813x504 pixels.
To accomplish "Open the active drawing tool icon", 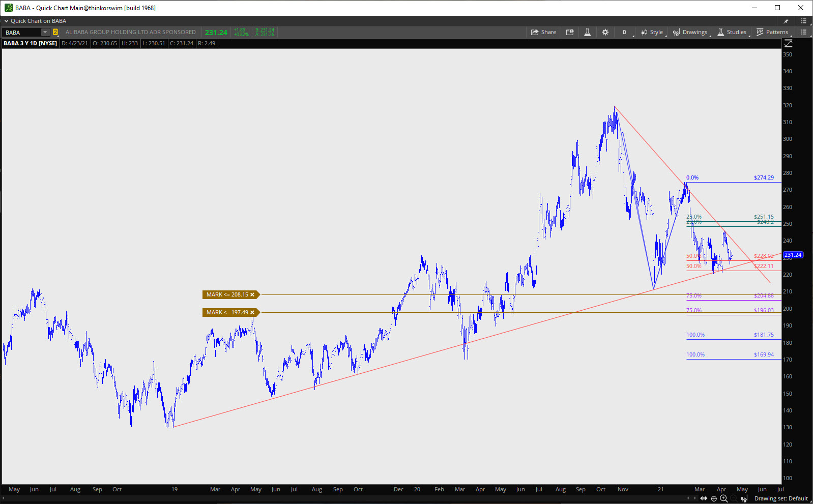I will tap(744, 498).
